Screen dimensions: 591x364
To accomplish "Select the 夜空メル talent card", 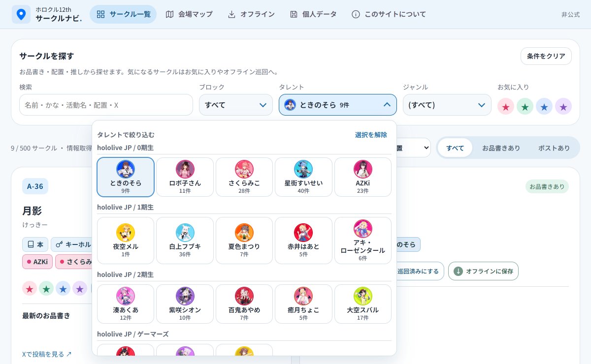I will [126, 241].
